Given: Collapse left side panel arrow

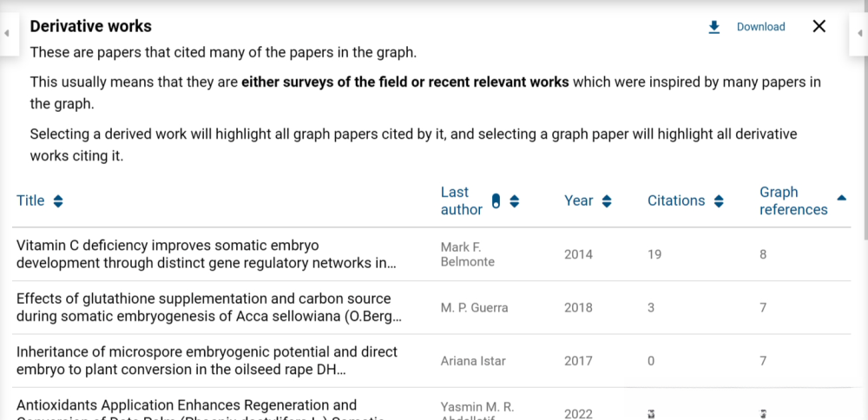Looking at the screenshot, I should pyautogui.click(x=7, y=33).
